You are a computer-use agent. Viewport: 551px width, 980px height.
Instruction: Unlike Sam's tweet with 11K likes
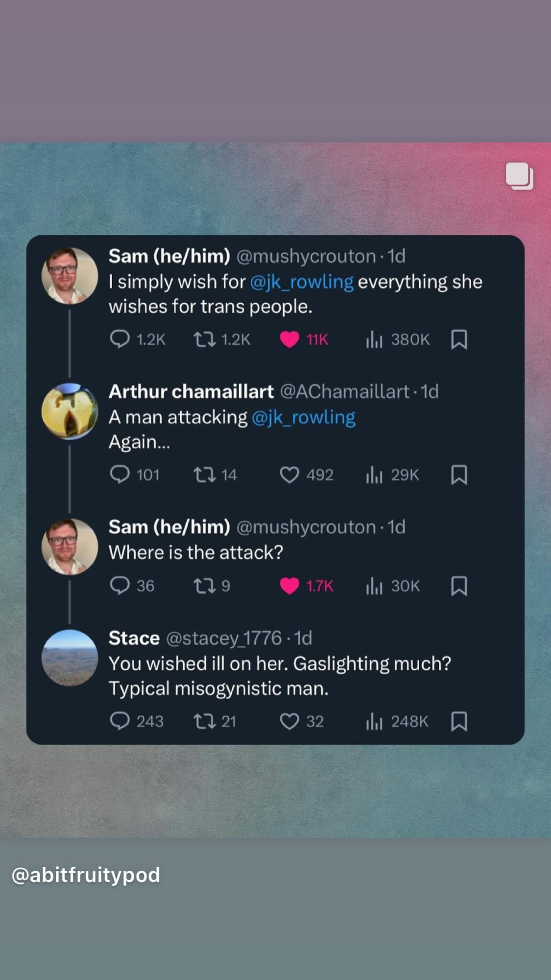tap(289, 339)
